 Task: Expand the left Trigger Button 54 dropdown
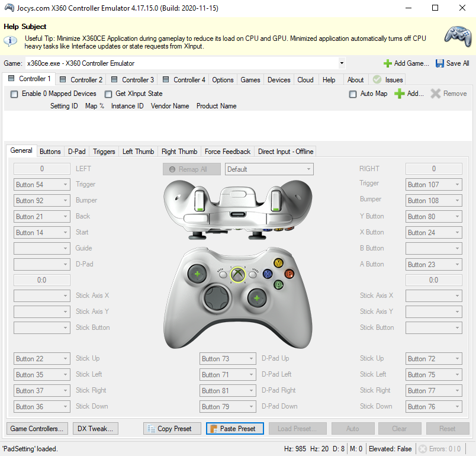click(x=65, y=185)
